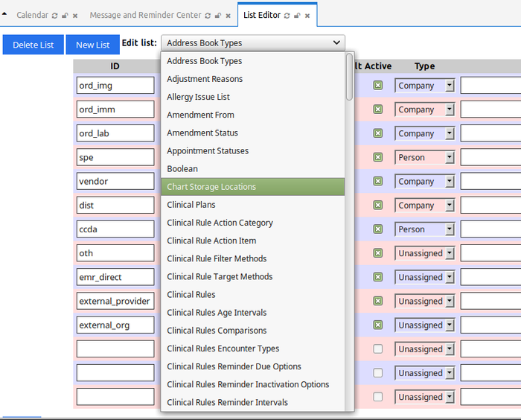Uncheck Active for the ccda row
521x420 pixels.
(378, 229)
